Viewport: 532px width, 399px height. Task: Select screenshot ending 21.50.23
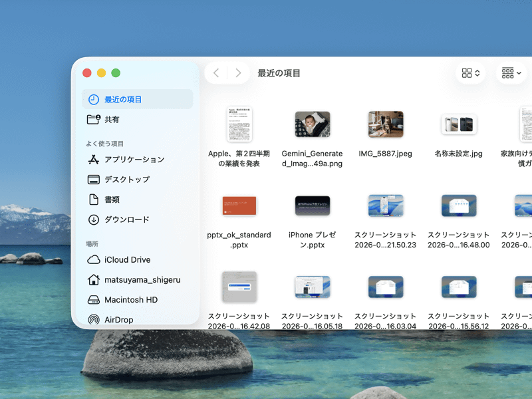(386, 205)
